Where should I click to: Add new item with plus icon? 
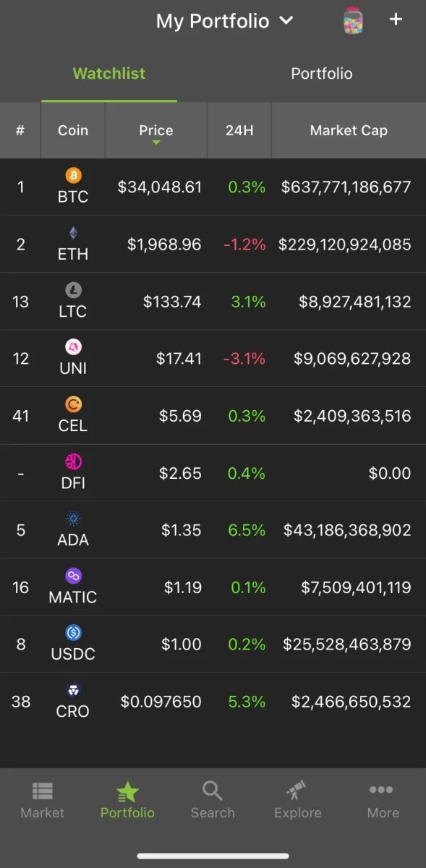[396, 20]
